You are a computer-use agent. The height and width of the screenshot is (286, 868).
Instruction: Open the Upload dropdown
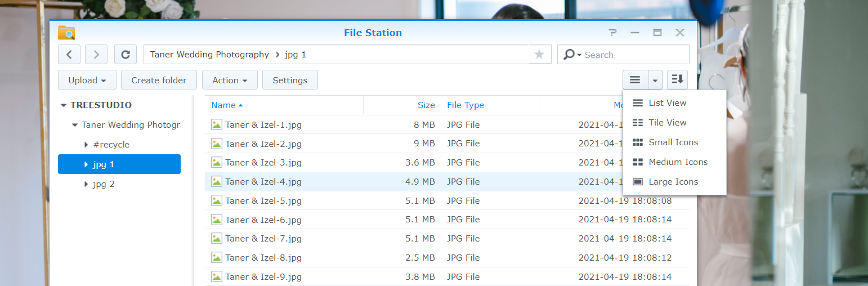pos(87,80)
